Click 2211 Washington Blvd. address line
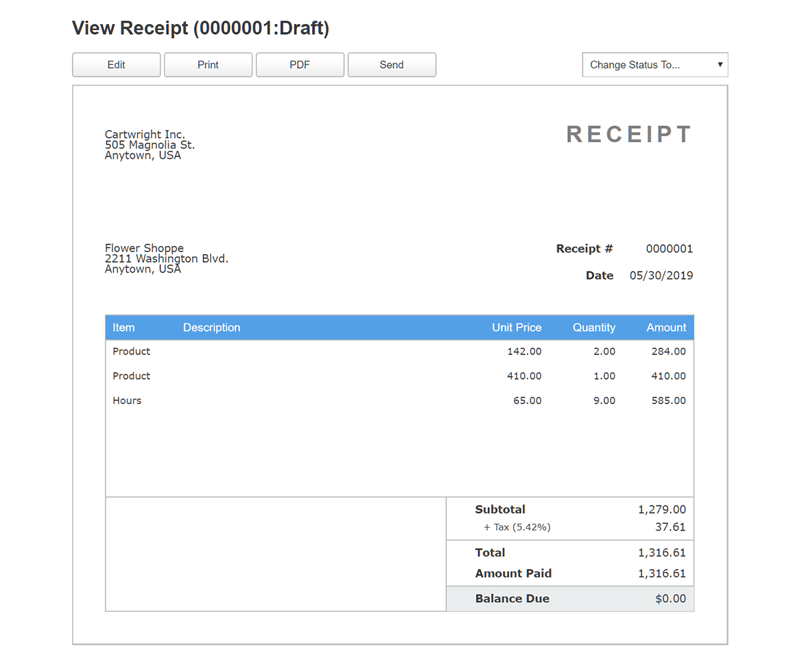 [x=167, y=259]
